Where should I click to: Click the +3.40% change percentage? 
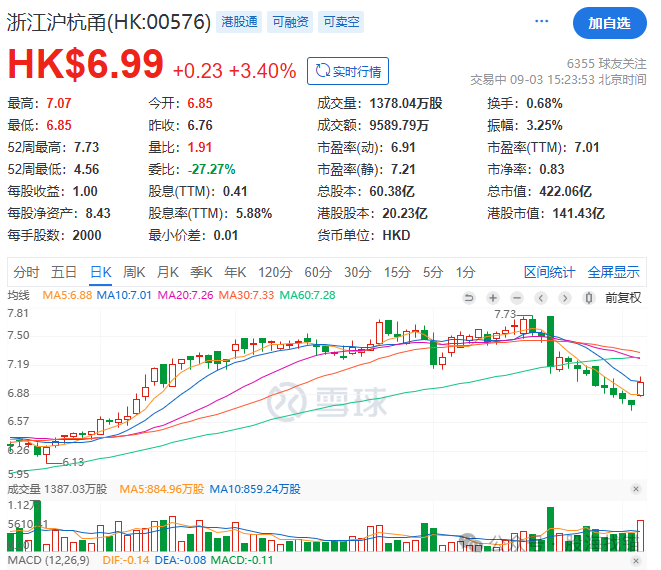click(x=262, y=71)
